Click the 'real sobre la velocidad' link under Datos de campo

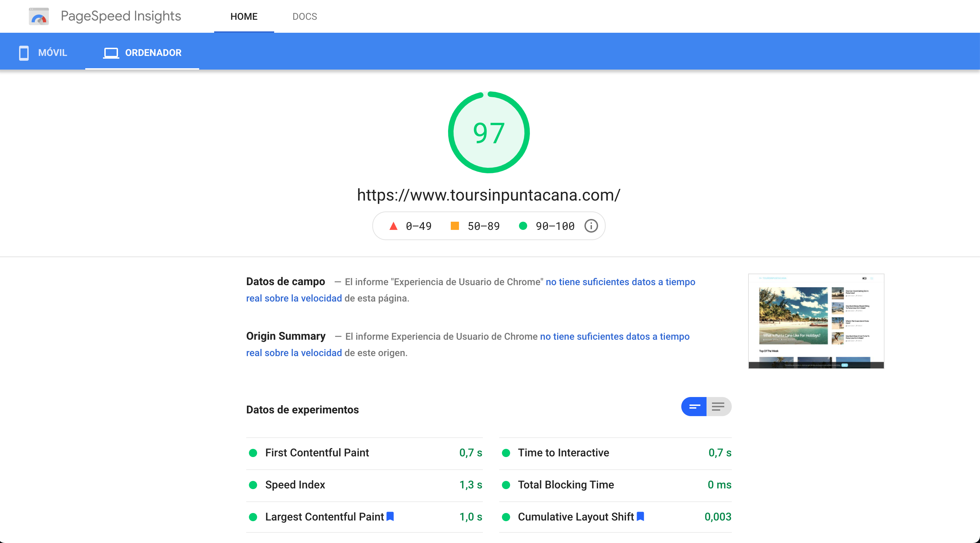pyautogui.click(x=294, y=298)
